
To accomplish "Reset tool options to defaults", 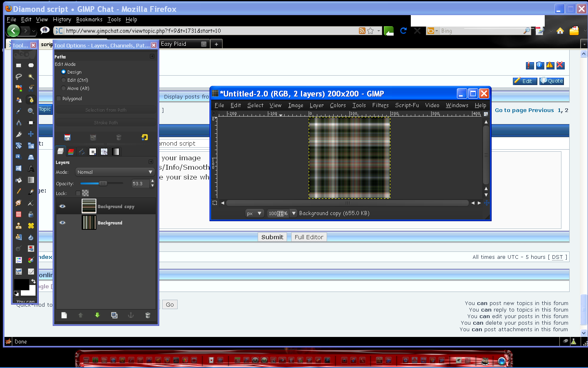I will pos(145,137).
